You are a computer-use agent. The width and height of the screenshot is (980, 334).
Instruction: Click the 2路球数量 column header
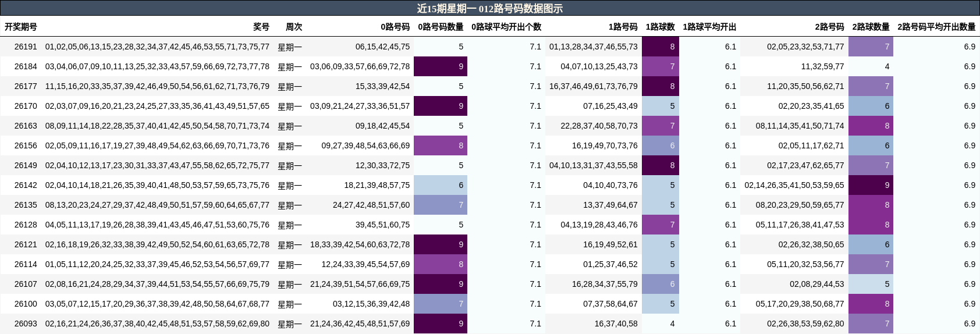coord(871,27)
